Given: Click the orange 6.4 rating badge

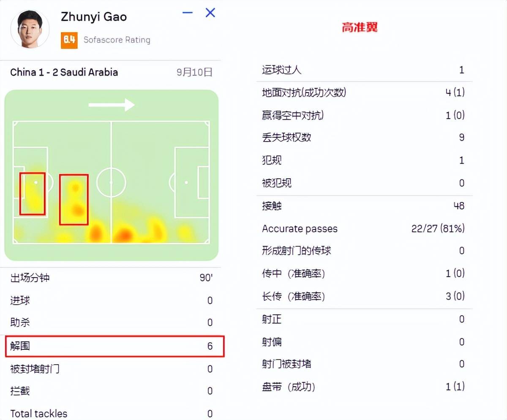Looking at the screenshot, I should (x=69, y=40).
